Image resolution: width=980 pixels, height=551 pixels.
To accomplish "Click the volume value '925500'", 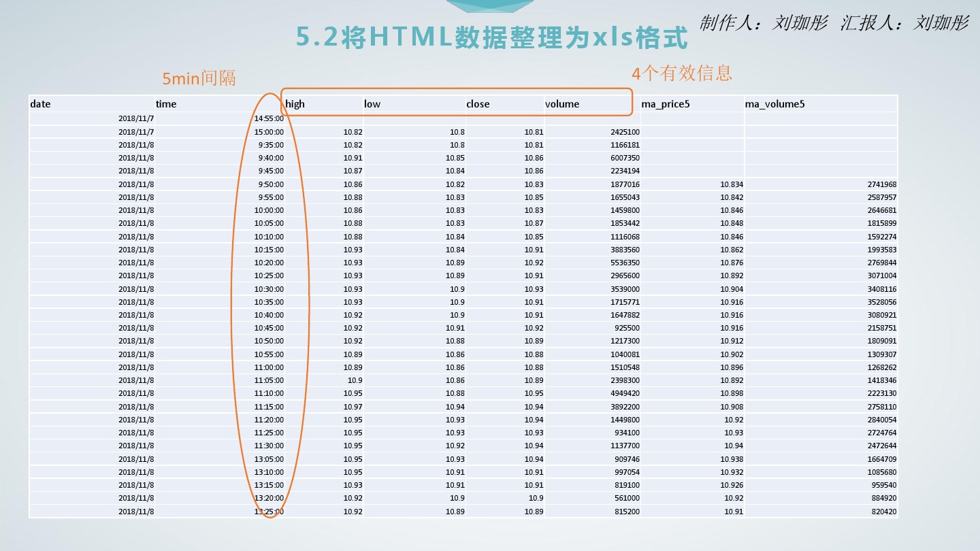I will pyautogui.click(x=627, y=328).
